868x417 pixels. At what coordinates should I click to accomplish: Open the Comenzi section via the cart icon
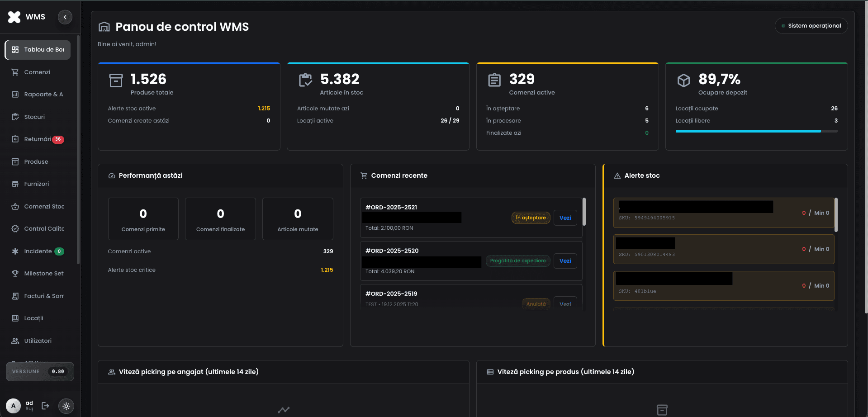point(15,72)
